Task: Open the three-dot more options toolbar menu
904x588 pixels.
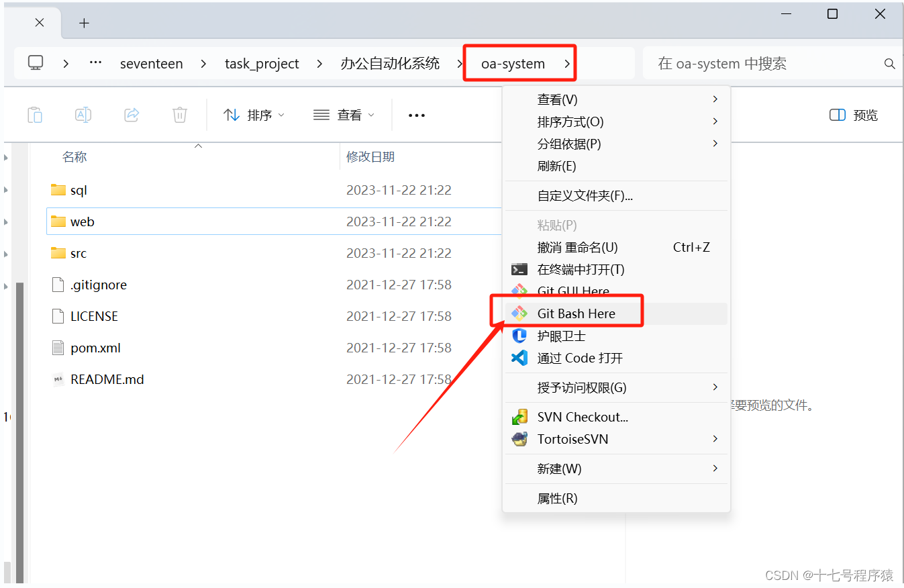Action: [417, 115]
